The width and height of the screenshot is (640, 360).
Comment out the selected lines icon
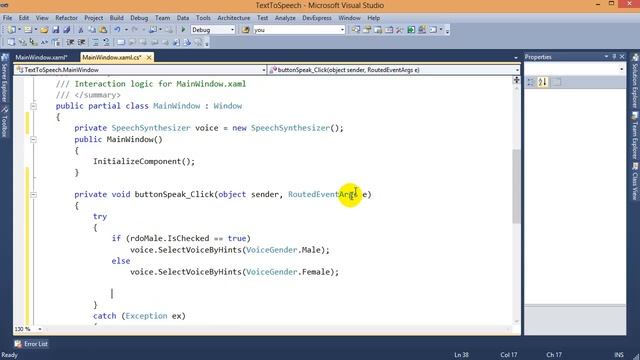pyautogui.click(x=95, y=42)
